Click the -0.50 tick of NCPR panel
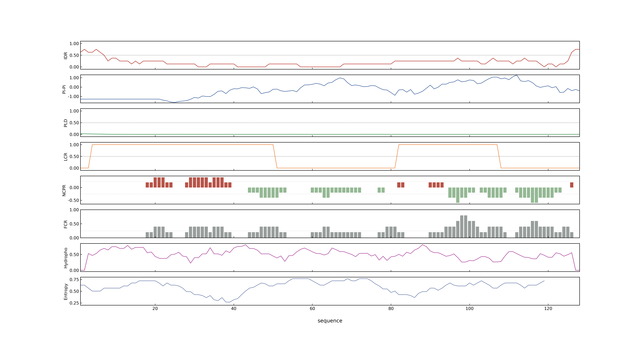 coord(73,200)
